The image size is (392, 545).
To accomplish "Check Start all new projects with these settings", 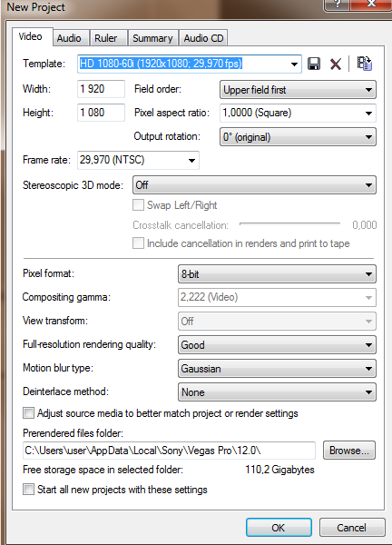I will pos(28,490).
